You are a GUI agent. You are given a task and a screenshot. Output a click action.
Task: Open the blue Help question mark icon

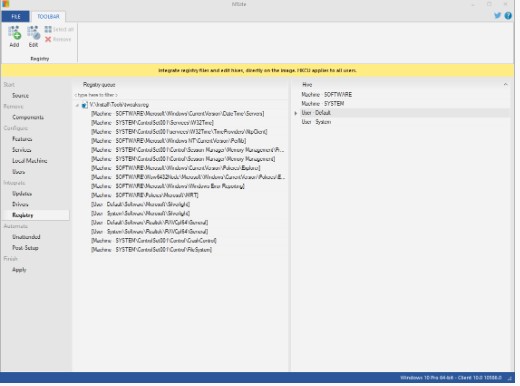(x=508, y=16)
